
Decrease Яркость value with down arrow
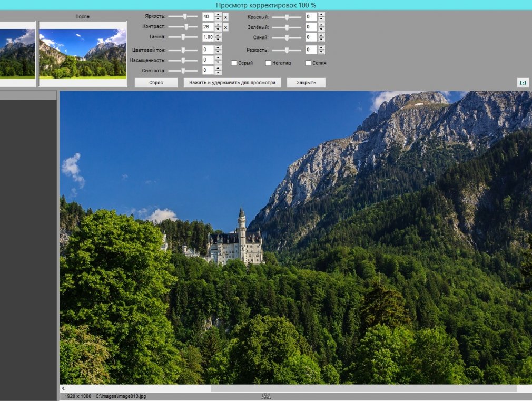tap(218, 19)
